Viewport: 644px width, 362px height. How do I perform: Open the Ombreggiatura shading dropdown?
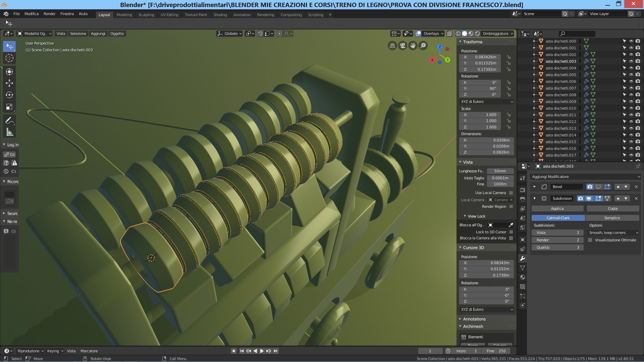click(497, 34)
